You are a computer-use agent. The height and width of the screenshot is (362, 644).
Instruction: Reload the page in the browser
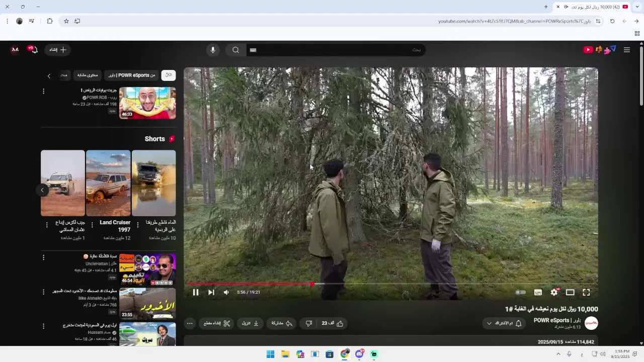(x=612, y=21)
